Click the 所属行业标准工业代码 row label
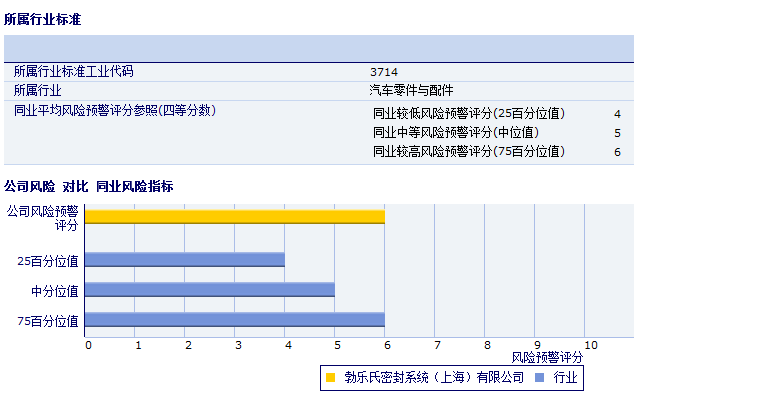762x398 pixels. pyautogui.click(x=73, y=71)
